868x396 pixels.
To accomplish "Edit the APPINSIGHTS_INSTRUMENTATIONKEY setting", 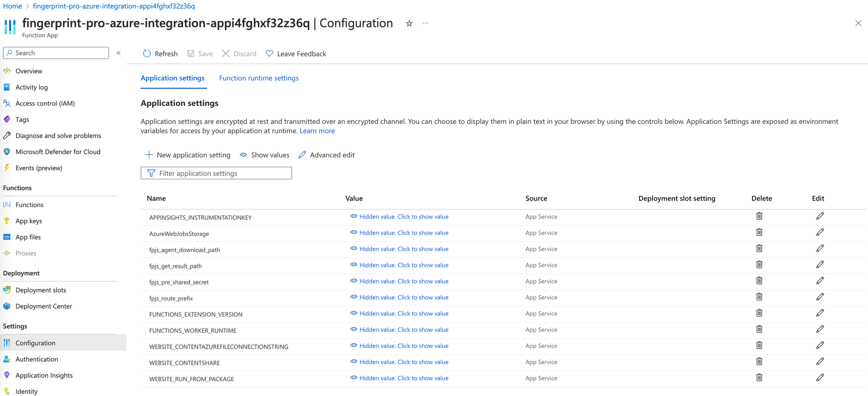I will 820,216.
